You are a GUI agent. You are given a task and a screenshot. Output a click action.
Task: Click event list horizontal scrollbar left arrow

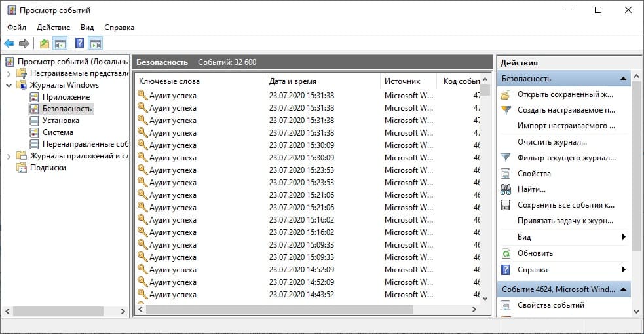pos(140,309)
